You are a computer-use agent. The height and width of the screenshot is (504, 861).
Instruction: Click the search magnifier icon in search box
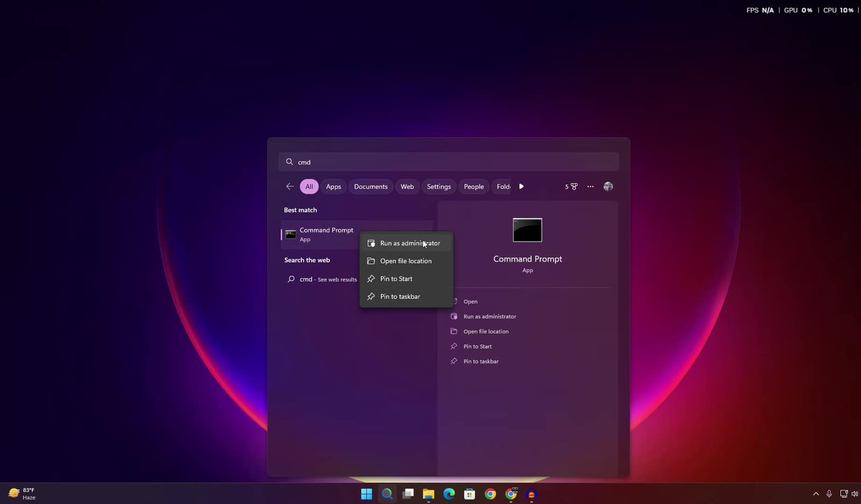tap(290, 162)
